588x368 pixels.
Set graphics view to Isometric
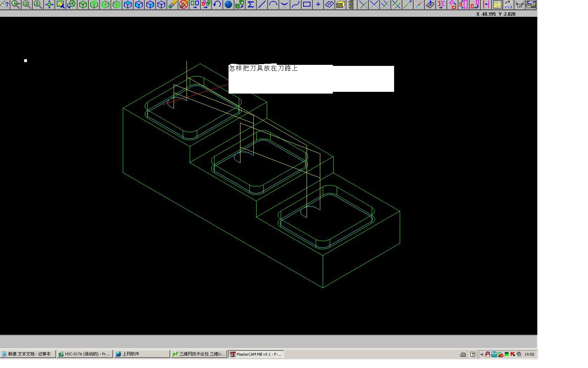click(83, 5)
